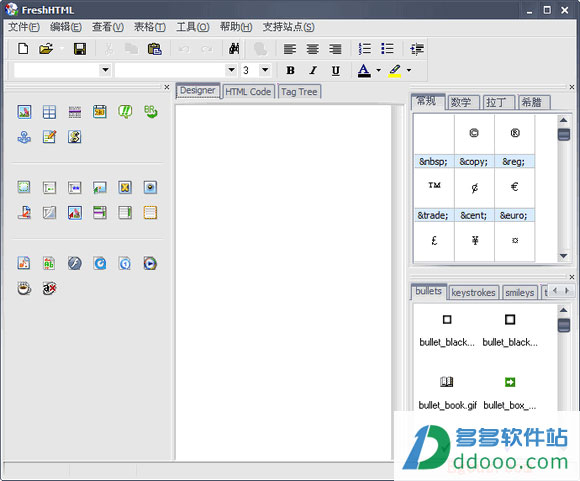Toggle underline formatting
Viewport: 580px width, 481px height.
click(x=335, y=70)
